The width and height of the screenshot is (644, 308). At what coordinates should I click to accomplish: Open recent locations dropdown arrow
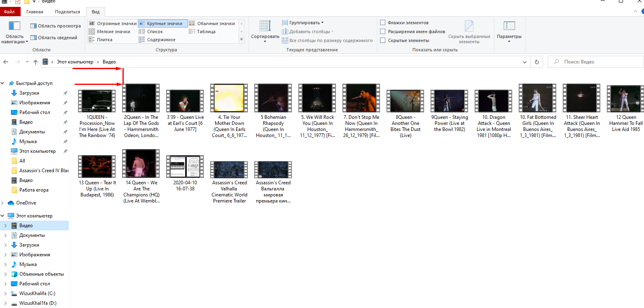[x=27, y=62]
